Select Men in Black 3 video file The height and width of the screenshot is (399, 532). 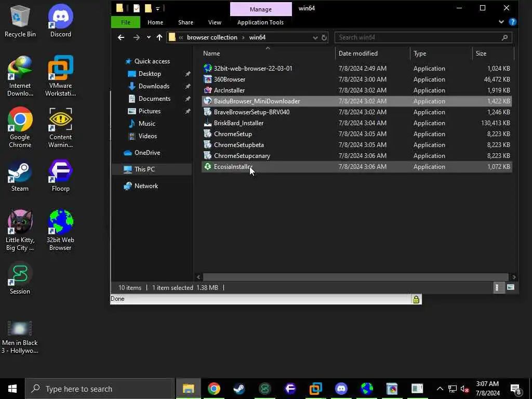click(20, 338)
